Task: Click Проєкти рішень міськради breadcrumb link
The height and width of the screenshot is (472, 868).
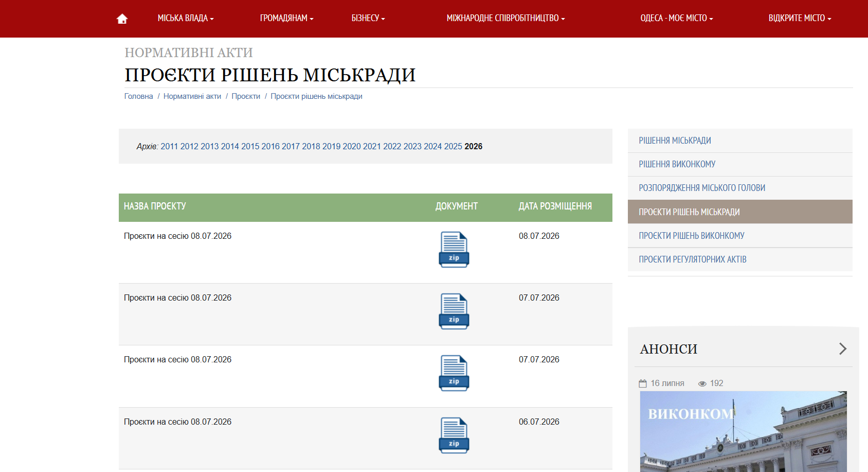Action: pos(317,96)
